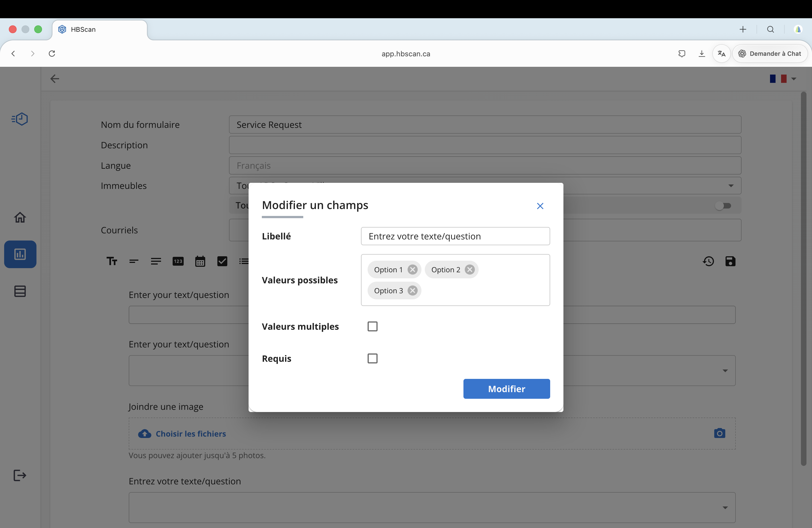812x528 pixels.
Task: Remove the Option 3 chip
Action: click(412, 291)
